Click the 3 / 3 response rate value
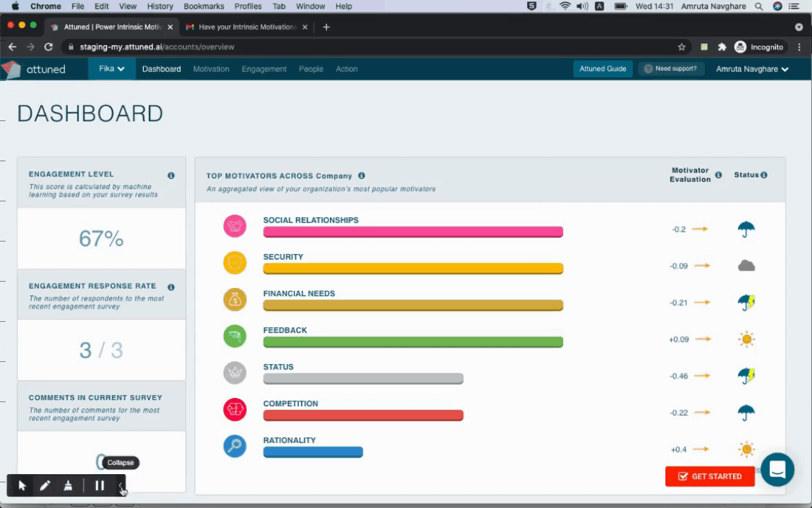Viewport: 812px width, 508px height. point(101,350)
